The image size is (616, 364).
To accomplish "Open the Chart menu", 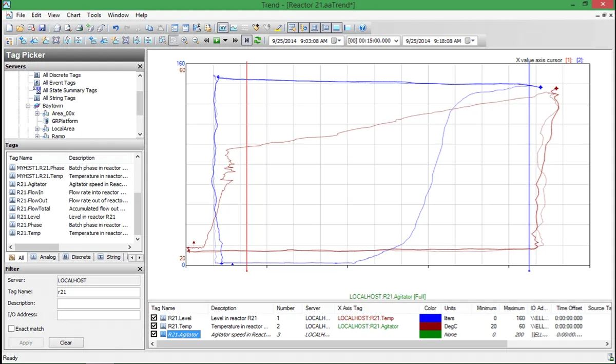I will point(73,15).
